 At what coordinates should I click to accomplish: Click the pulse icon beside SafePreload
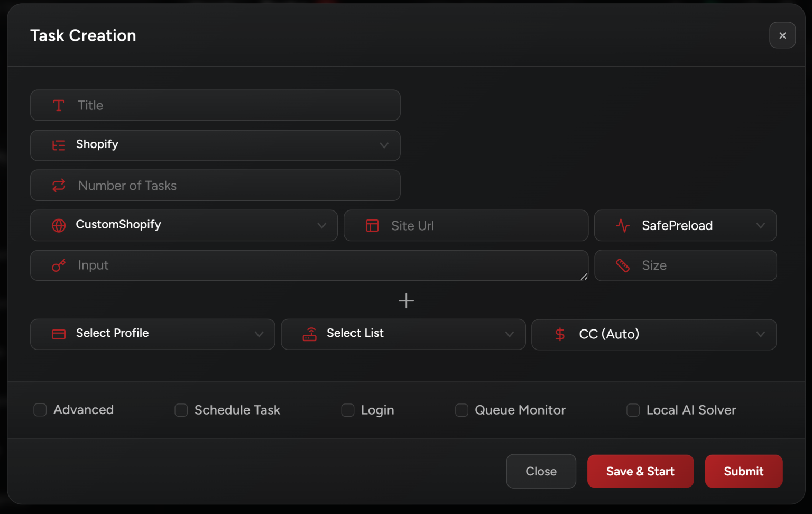point(623,226)
